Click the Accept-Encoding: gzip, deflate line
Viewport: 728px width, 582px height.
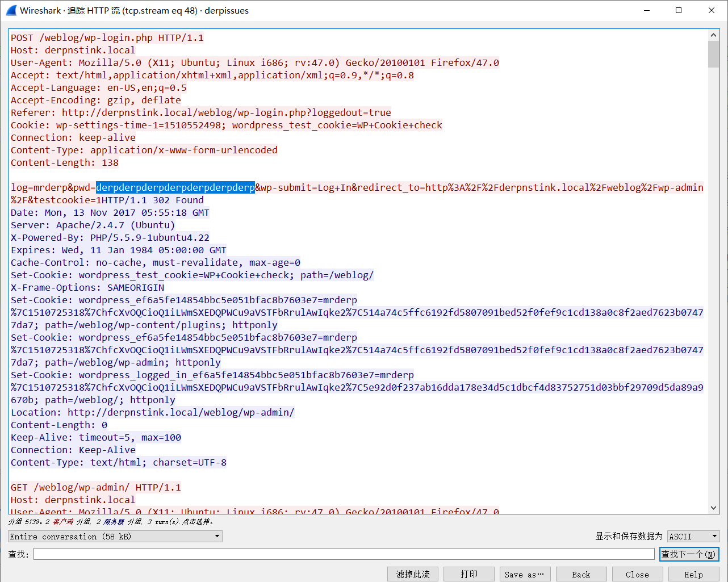[x=96, y=101]
